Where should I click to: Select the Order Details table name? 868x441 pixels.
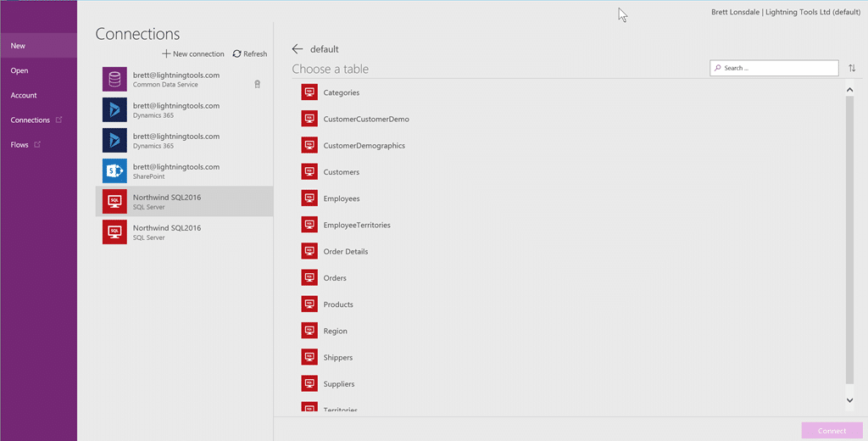[x=346, y=251]
